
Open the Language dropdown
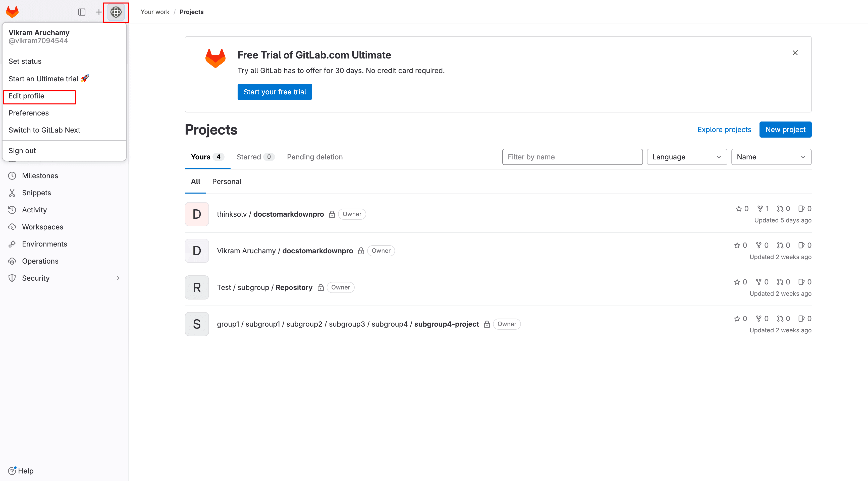pyautogui.click(x=687, y=157)
